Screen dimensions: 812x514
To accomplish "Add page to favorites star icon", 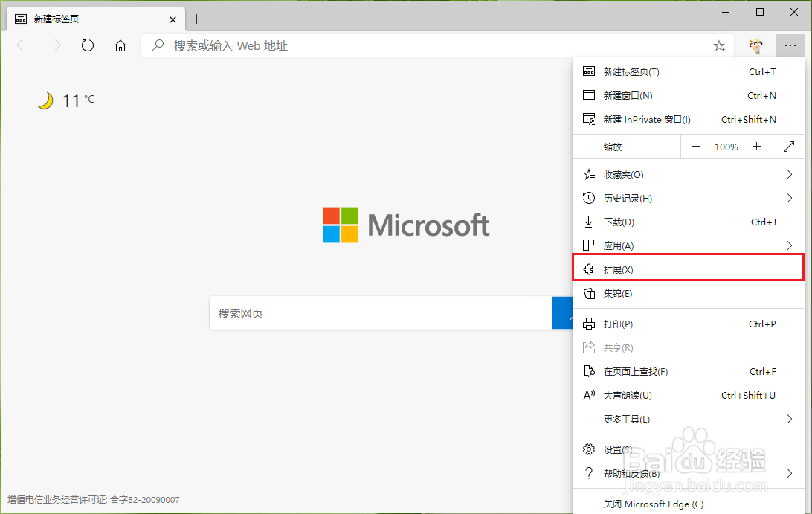I will point(719,46).
